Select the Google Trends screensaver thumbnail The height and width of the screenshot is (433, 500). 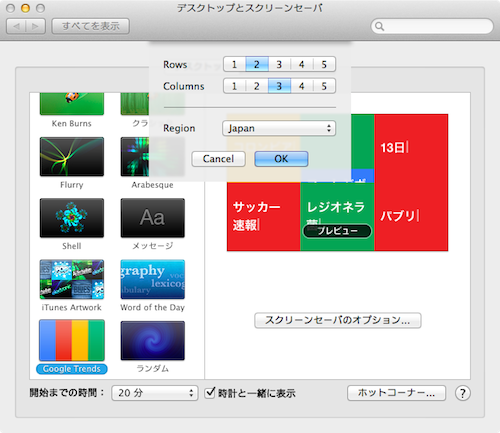click(72, 340)
